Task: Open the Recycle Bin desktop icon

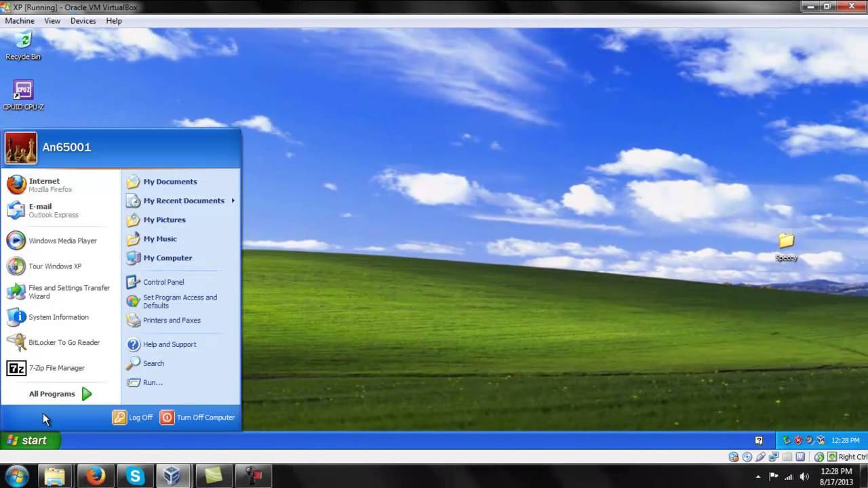Action: pos(23,45)
